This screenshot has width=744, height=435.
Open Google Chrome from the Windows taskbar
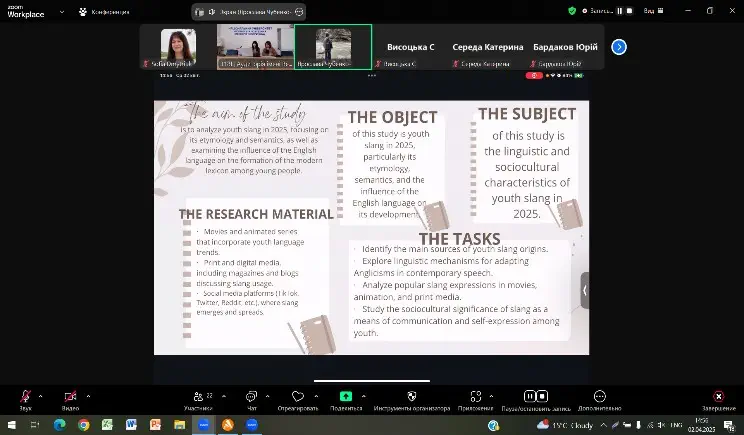[x=83, y=424]
